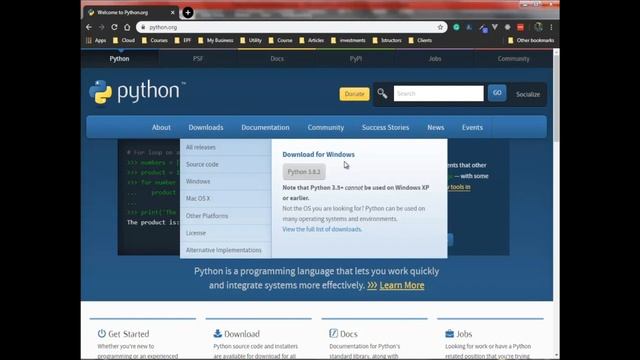Open the My Business bookmarks folder

point(216,40)
